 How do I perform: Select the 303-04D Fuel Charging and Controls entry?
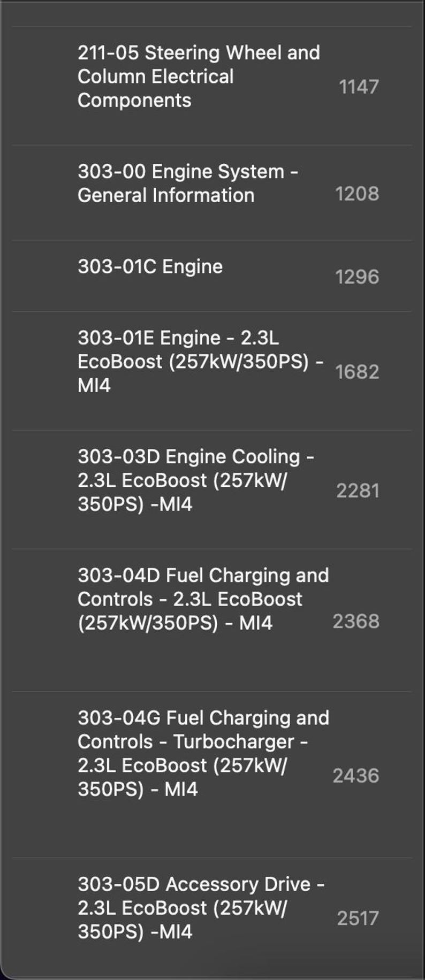click(203, 599)
